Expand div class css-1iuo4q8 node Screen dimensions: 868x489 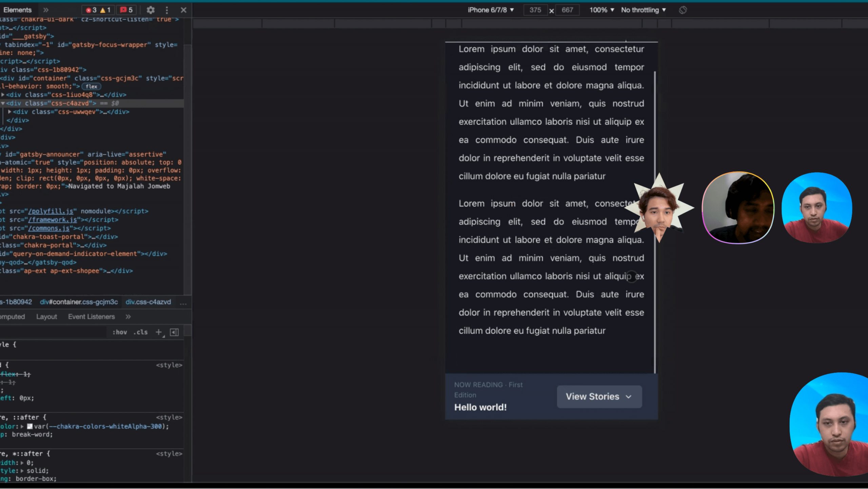[3, 95]
